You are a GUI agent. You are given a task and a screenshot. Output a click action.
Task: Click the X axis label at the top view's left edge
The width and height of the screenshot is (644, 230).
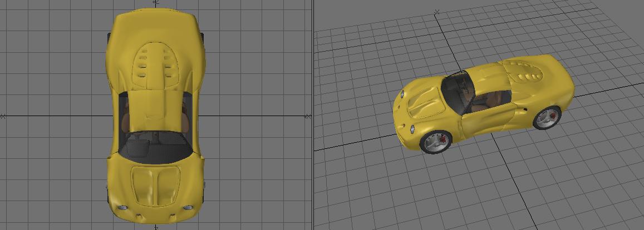point(3,117)
